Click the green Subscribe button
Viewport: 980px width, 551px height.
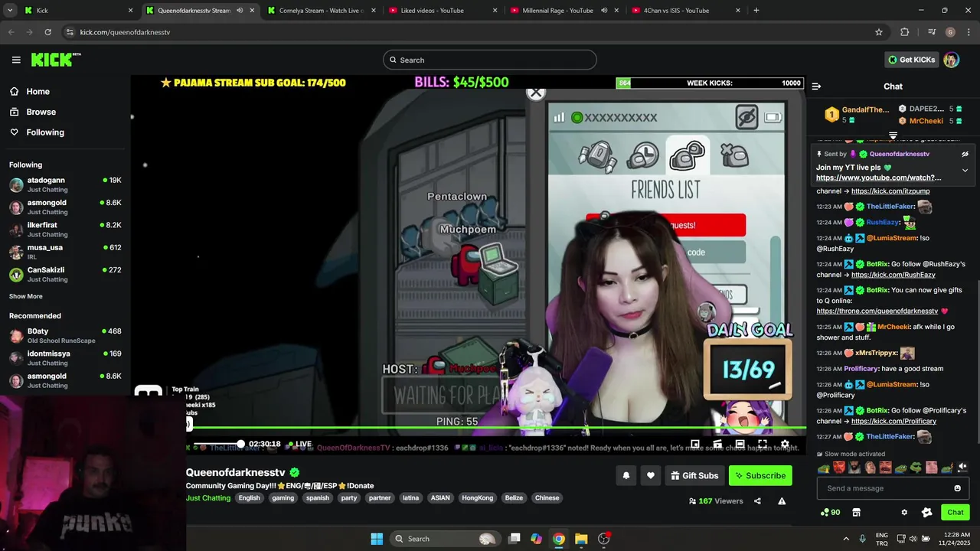(760, 475)
